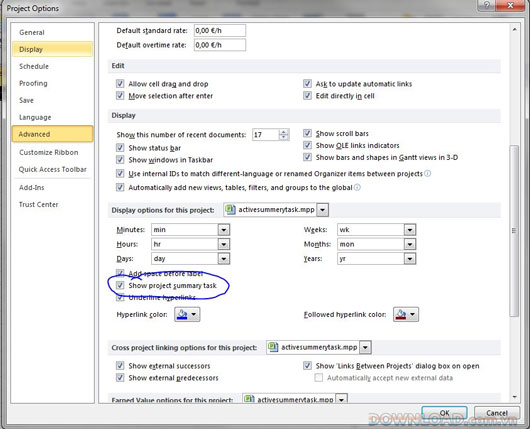Click the Default standard rate field
Screen dimensions: 530x429
220,30
